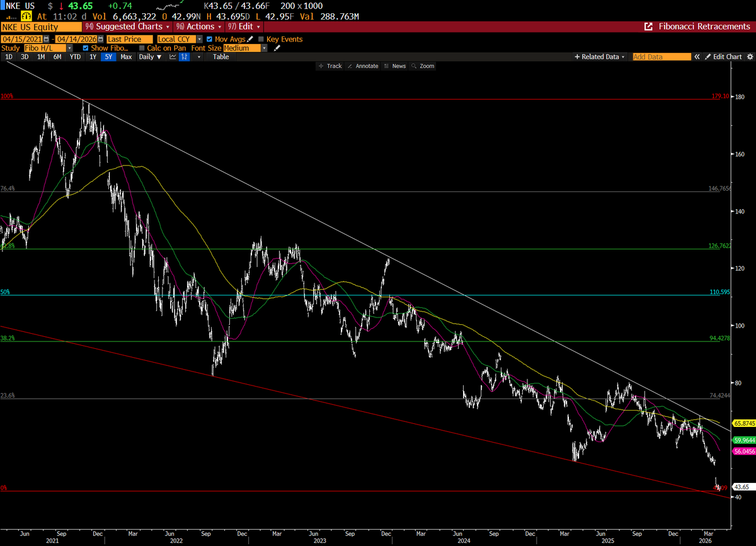Click the start date 04/15/2021 field
This screenshot has height=546, width=756.
click(21, 39)
